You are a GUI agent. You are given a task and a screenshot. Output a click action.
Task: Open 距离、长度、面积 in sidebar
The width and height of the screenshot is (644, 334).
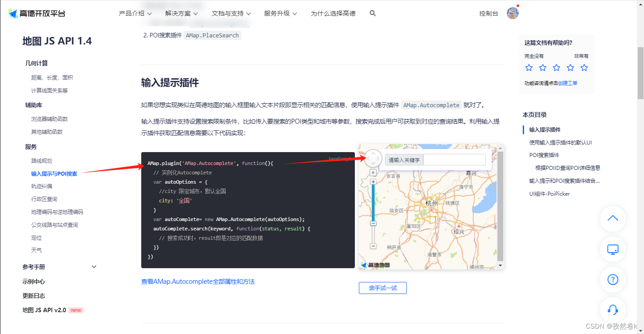52,77
